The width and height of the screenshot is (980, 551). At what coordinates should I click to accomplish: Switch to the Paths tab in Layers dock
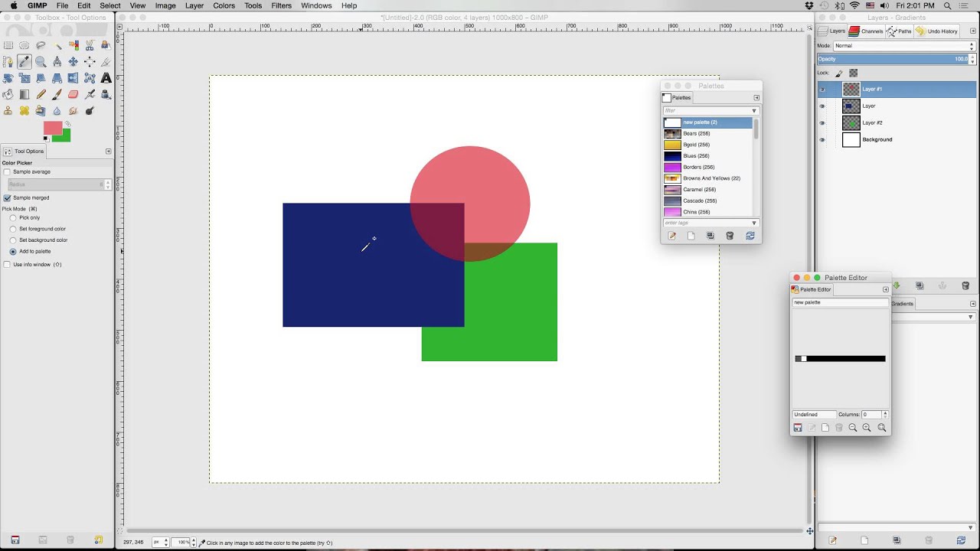[899, 31]
